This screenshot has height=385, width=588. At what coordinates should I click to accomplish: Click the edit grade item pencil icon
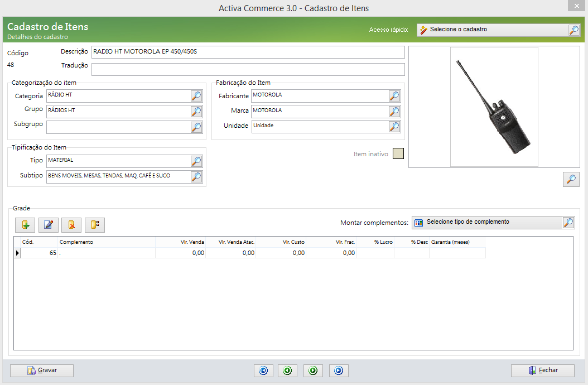coord(49,225)
